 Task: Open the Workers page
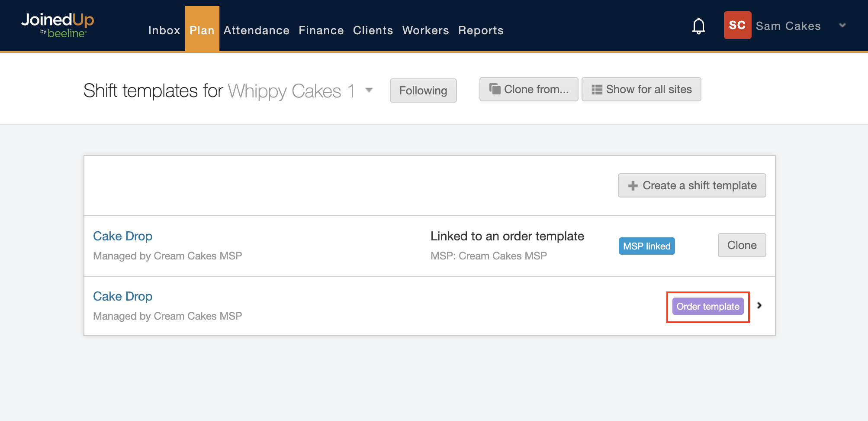(x=425, y=30)
